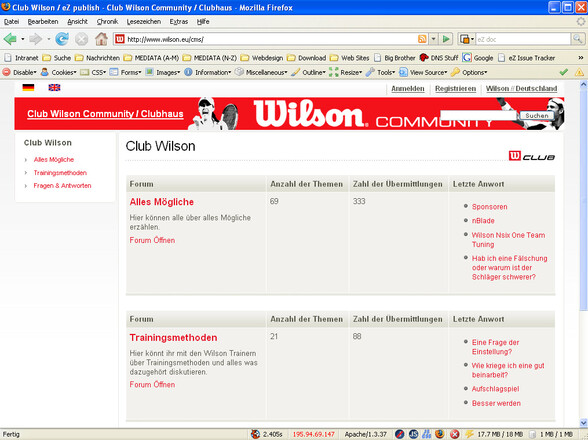Click the Registrieren link
Image resolution: width=588 pixels, height=440 pixels.
455,89
